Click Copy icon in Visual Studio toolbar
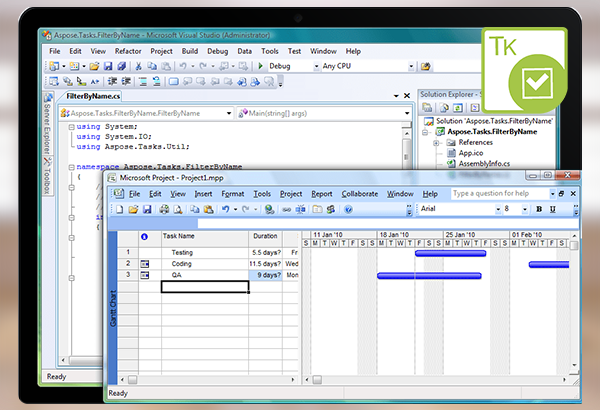 click(152, 66)
